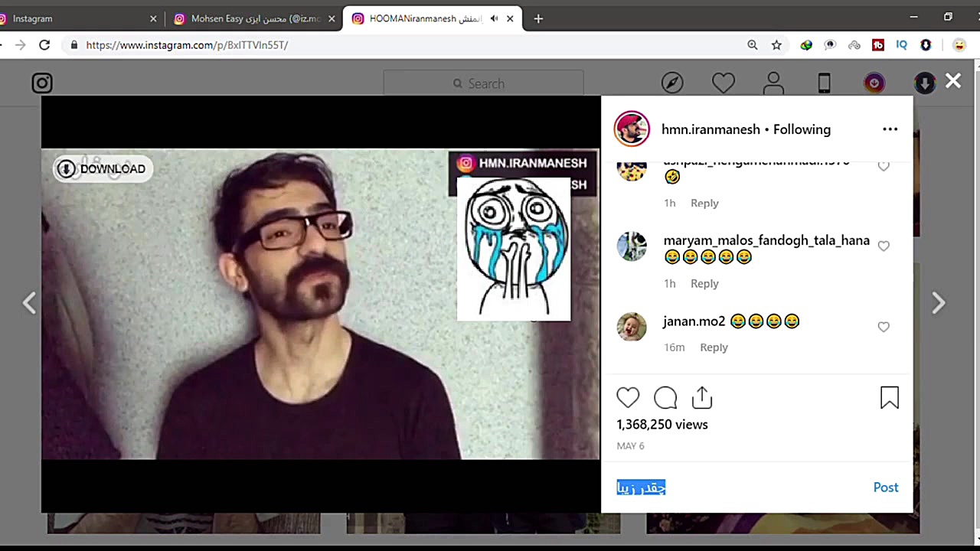Close the first Instagram tab
980x551 pixels.
pyautogui.click(x=153, y=18)
